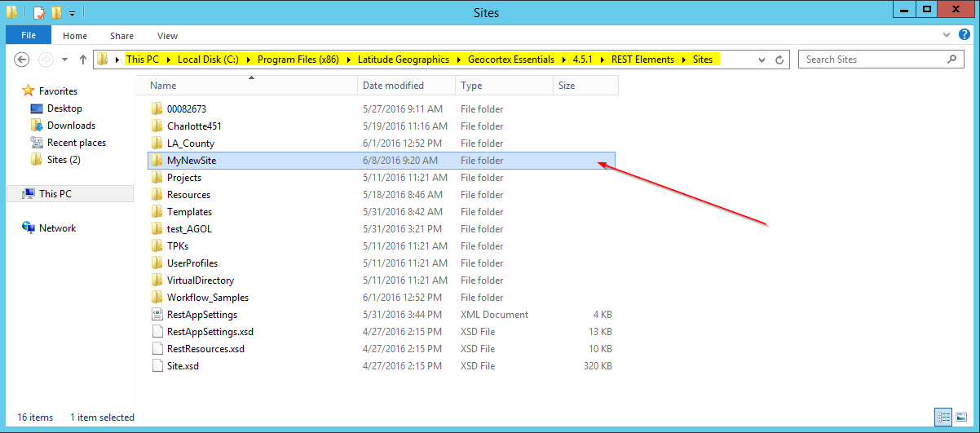The height and width of the screenshot is (433, 980).
Task: Sort by Size column header
Action: 585,86
